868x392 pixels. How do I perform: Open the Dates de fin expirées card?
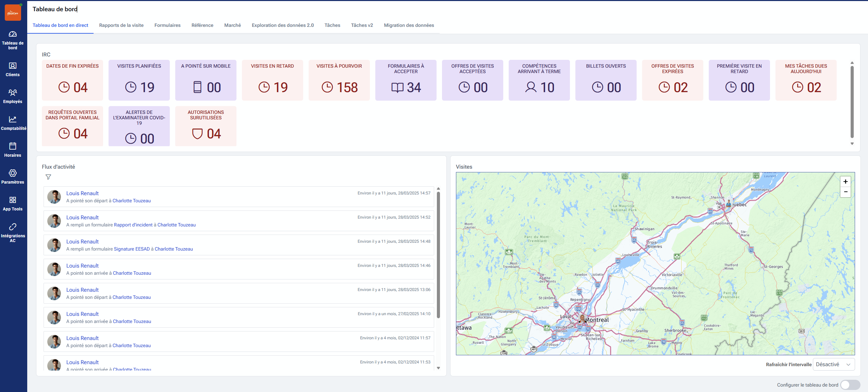72,80
